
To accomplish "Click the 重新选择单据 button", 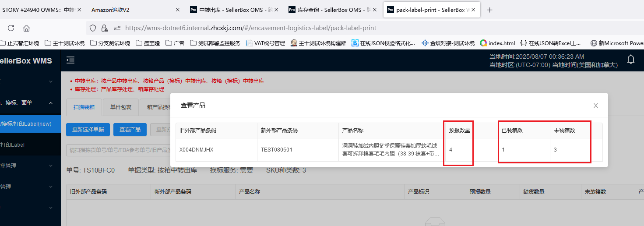I will (x=88, y=130).
